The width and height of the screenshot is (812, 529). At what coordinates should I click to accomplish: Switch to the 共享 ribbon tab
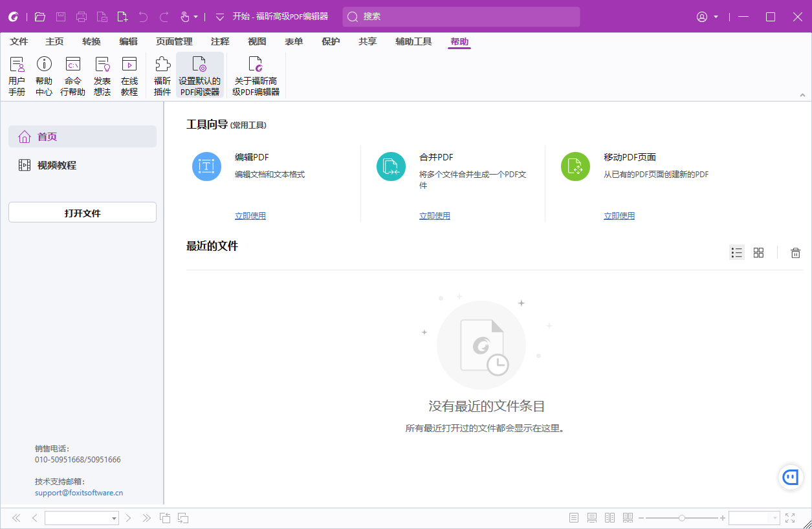368,41
